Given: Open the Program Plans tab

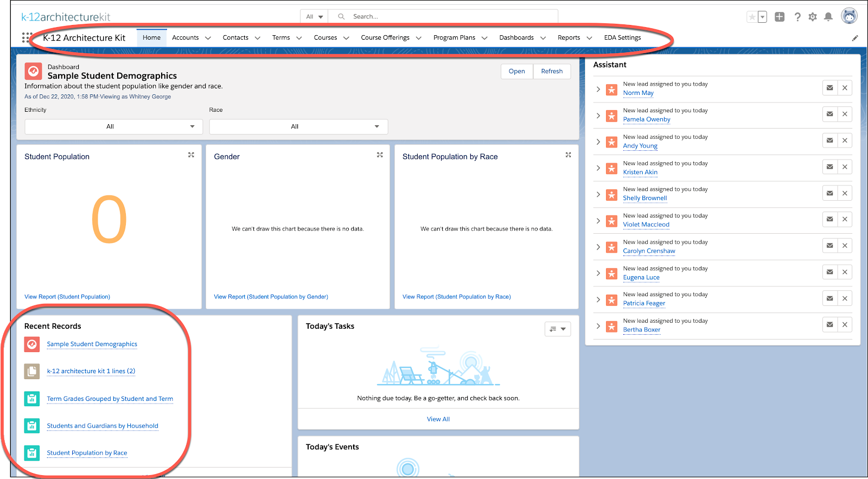Looking at the screenshot, I should (x=454, y=37).
